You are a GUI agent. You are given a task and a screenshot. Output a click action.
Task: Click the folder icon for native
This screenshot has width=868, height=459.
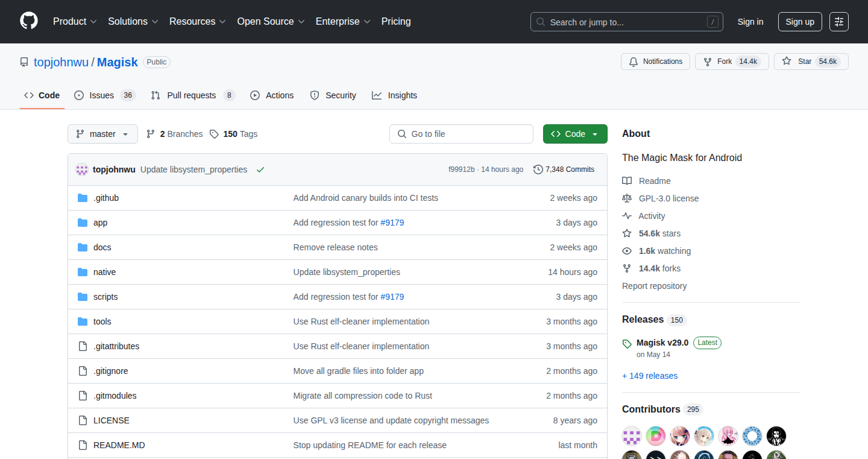83,272
